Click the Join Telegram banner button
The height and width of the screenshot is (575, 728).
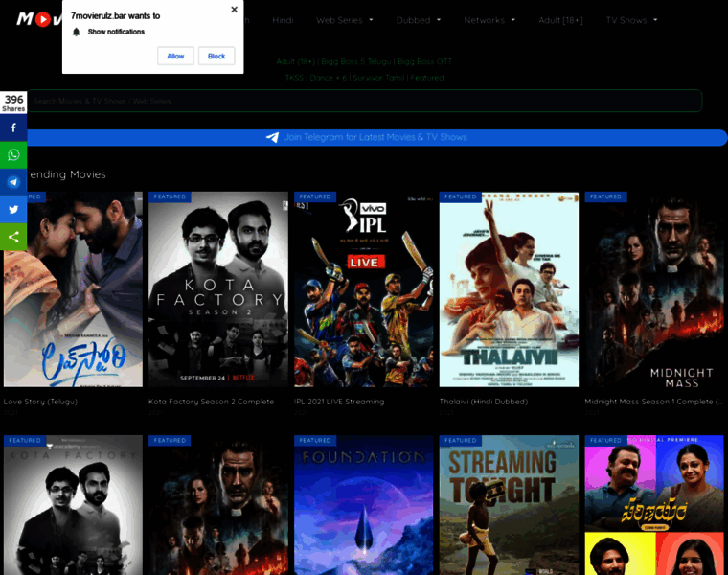(x=377, y=137)
